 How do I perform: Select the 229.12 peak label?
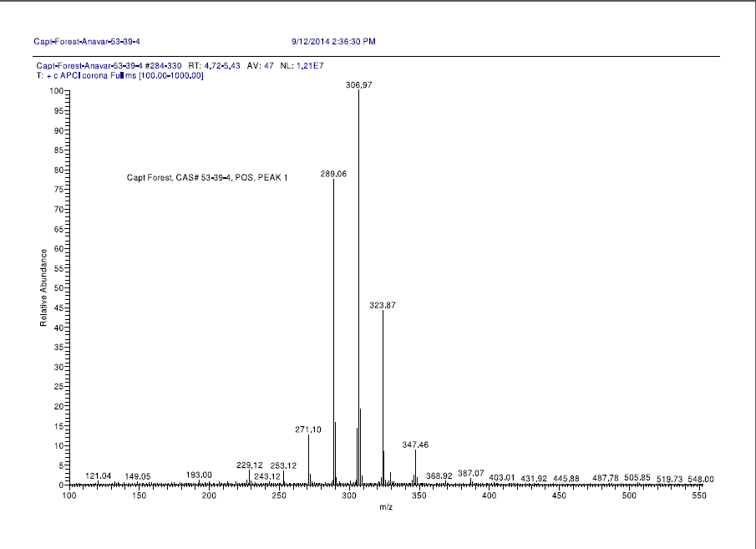(x=250, y=465)
